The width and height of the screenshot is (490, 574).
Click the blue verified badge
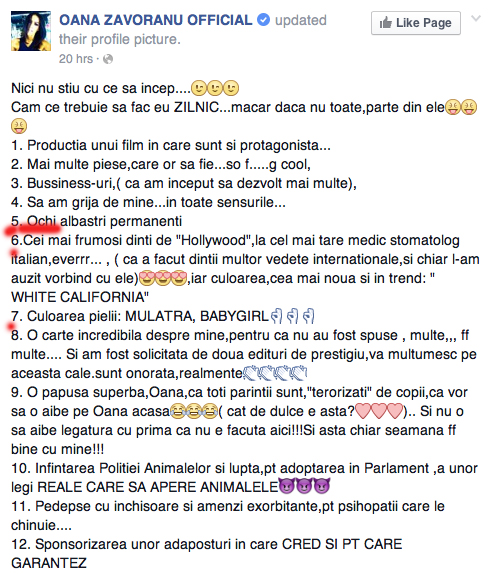(263, 20)
